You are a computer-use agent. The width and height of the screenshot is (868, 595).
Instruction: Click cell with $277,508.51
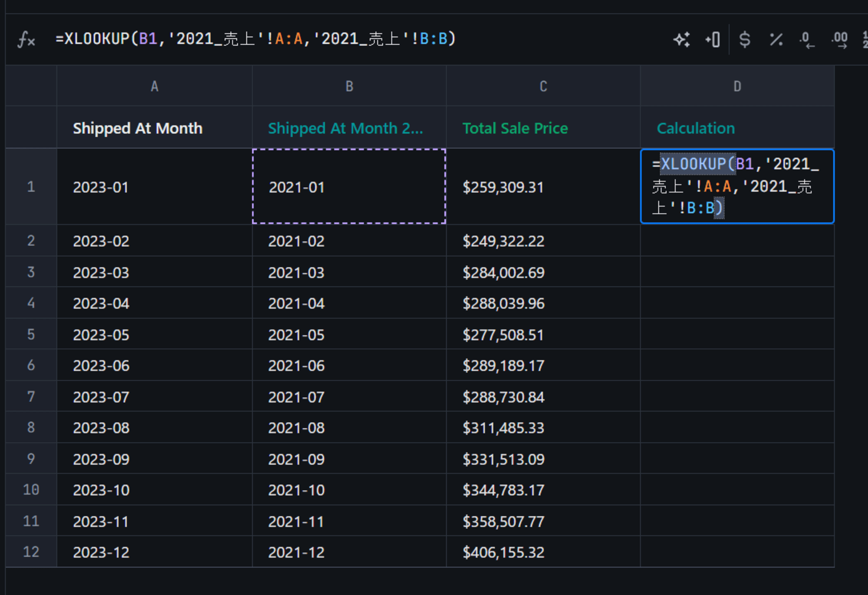(543, 334)
